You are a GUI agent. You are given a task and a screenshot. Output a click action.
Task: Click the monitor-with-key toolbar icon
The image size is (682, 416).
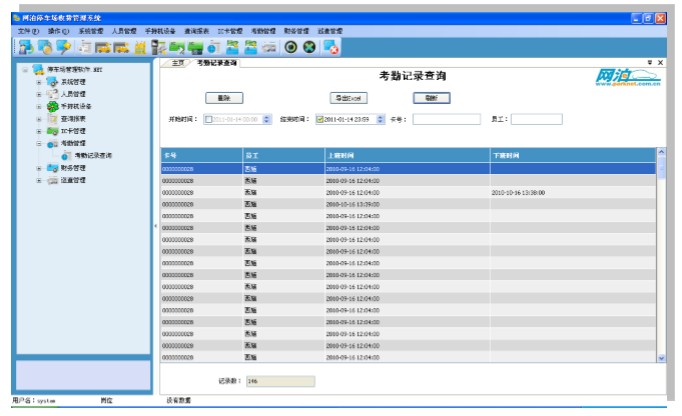(x=64, y=47)
